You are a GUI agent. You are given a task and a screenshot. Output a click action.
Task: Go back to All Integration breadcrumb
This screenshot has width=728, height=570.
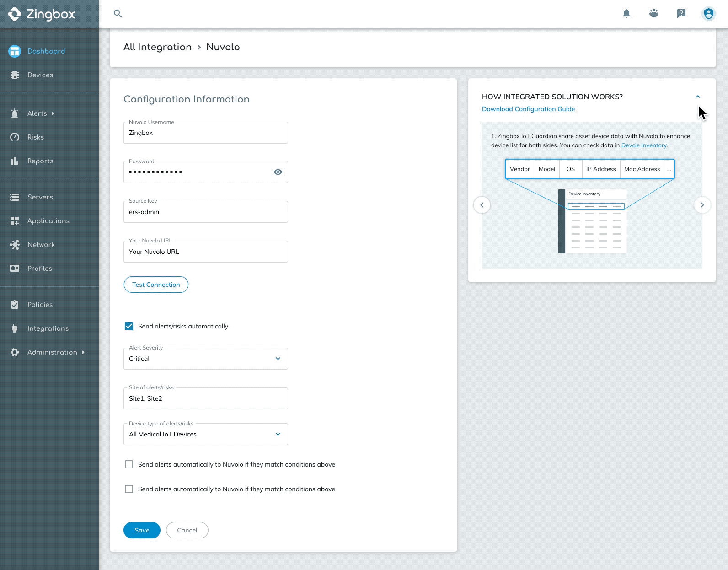click(157, 47)
